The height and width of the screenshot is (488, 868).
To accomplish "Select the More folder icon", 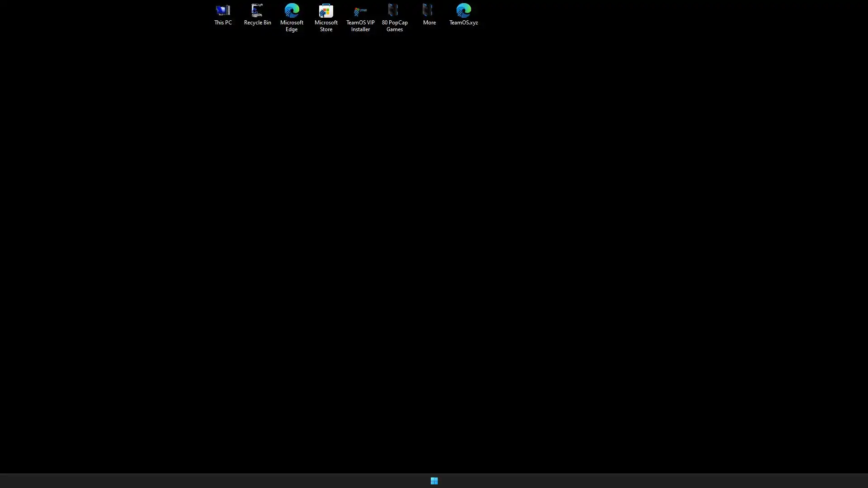I will coord(429,10).
